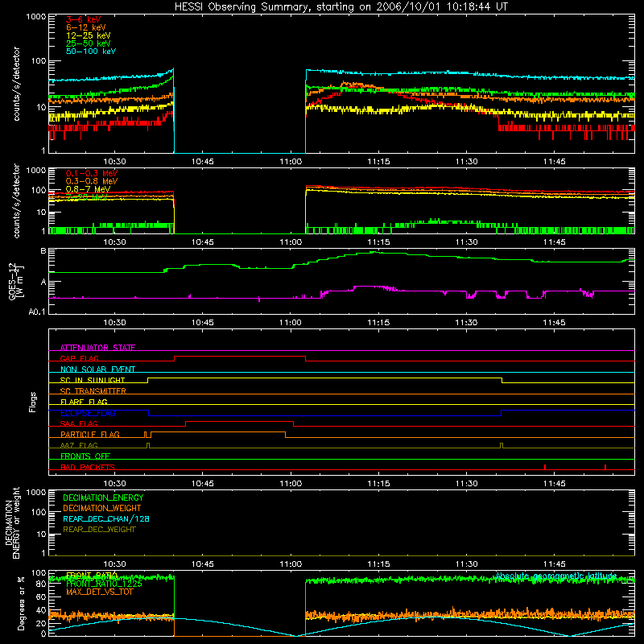Screen dimensions: 644x644
Task: Select the SC_IN_SUNLIGHT flag label
Action: tap(93, 380)
